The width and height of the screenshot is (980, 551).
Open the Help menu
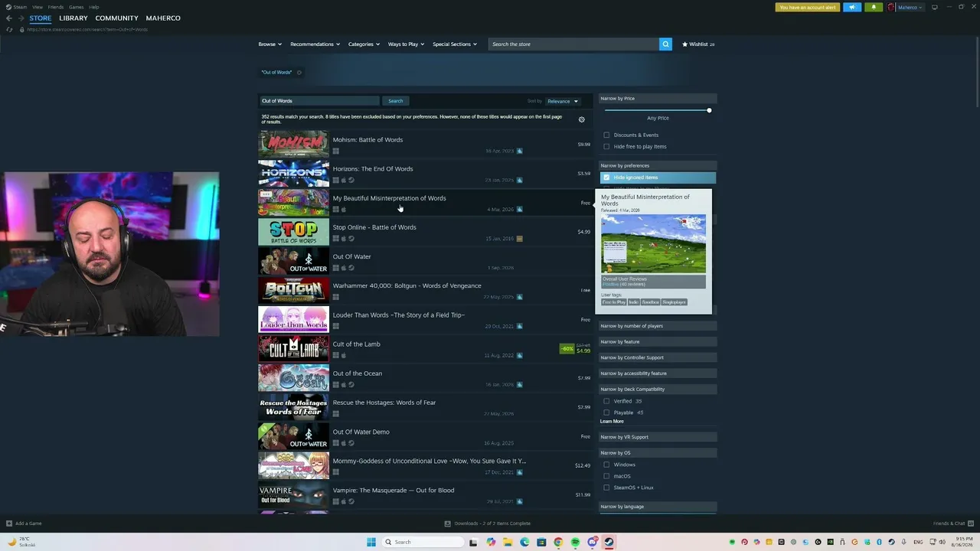click(x=94, y=7)
